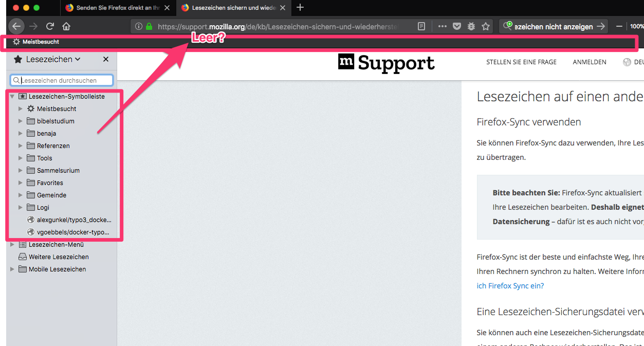The width and height of the screenshot is (644, 346).
Task: Toggle reader view icon in address bar
Action: [421, 26]
